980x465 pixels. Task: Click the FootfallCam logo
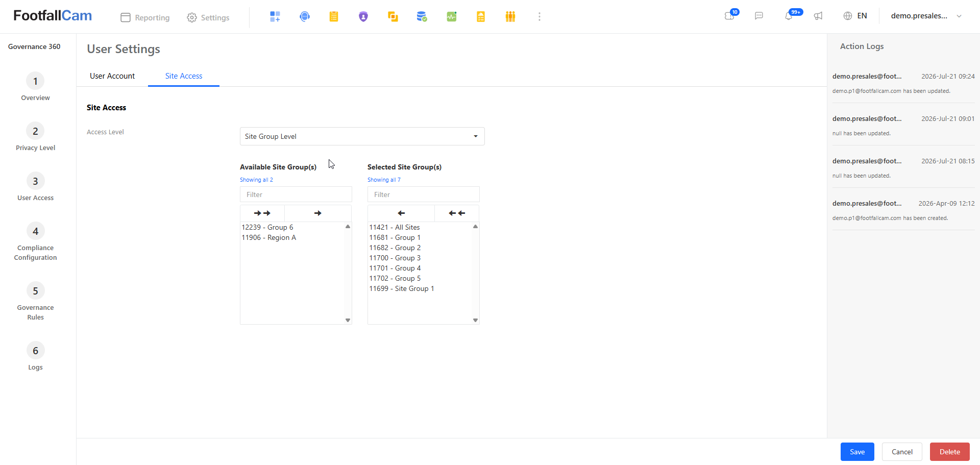[53, 16]
